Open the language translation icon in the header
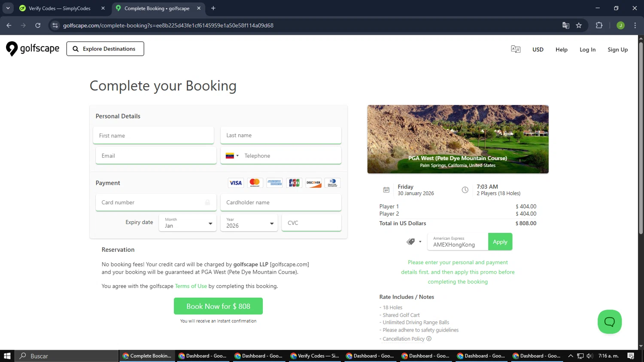Image resolution: width=644 pixels, height=362 pixels. click(516, 49)
